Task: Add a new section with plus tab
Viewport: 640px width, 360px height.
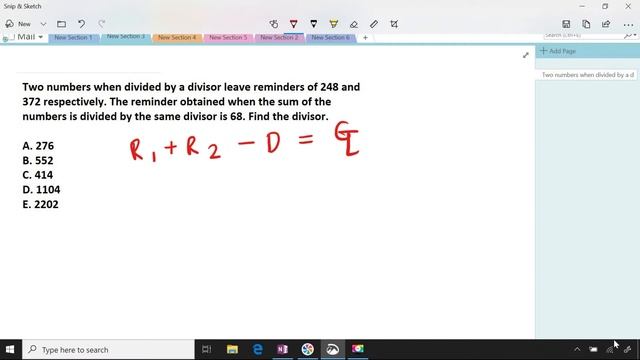Action: click(x=365, y=38)
